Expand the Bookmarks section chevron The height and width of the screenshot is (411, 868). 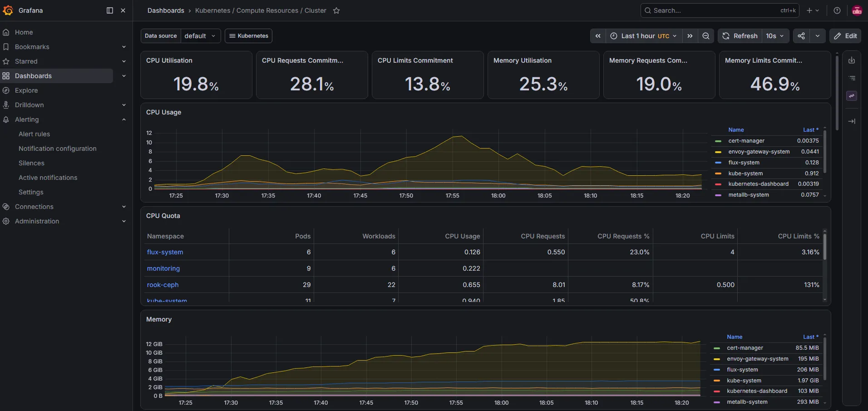pyautogui.click(x=124, y=47)
